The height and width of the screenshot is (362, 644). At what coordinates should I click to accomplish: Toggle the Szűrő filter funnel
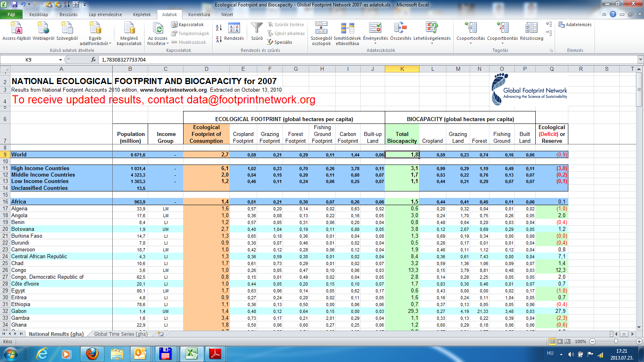point(257,31)
